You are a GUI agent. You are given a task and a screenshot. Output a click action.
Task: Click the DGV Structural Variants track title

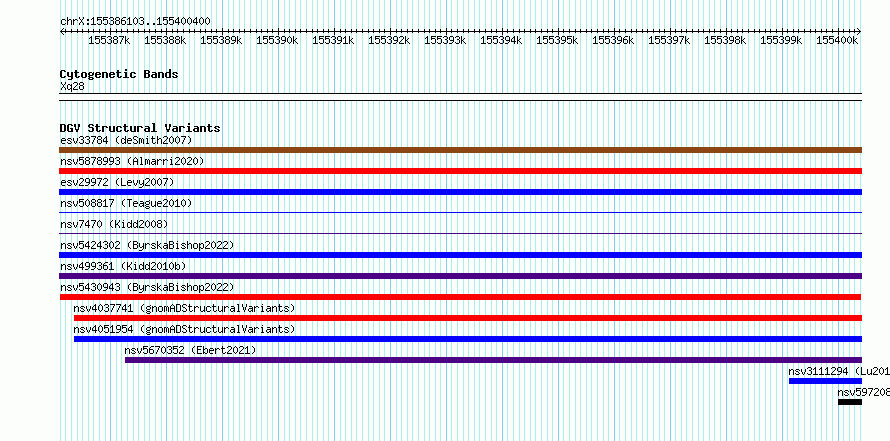(x=140, y=128)
